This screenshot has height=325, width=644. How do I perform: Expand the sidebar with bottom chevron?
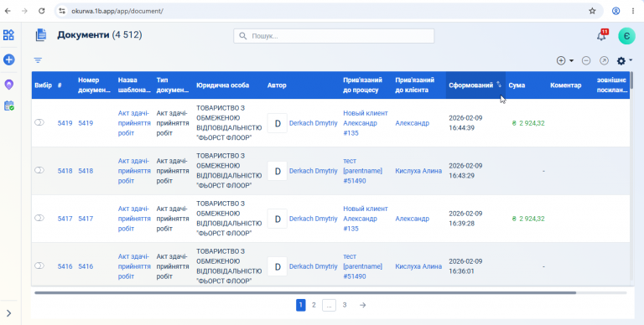[8, 313]
